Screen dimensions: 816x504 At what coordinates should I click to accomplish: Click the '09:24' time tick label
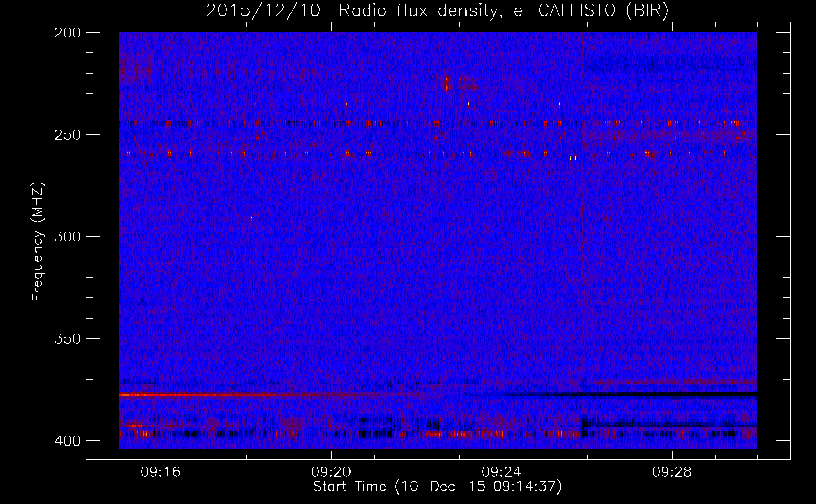point(502,472)
